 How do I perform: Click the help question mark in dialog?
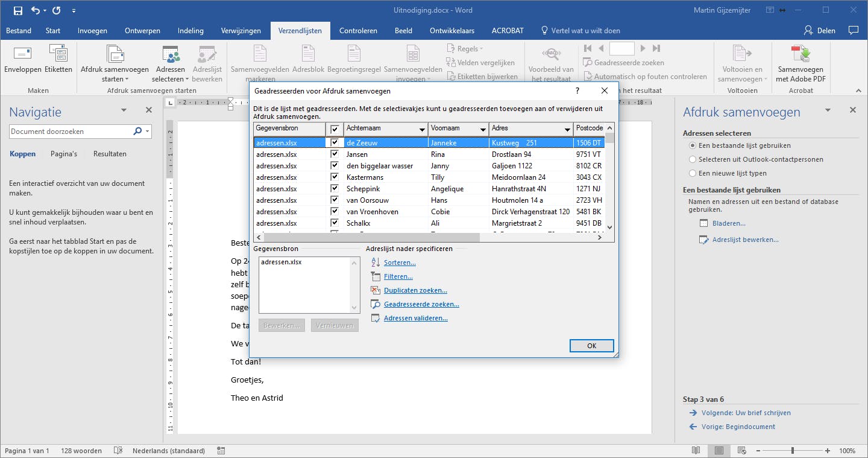[x=577, y=91]
